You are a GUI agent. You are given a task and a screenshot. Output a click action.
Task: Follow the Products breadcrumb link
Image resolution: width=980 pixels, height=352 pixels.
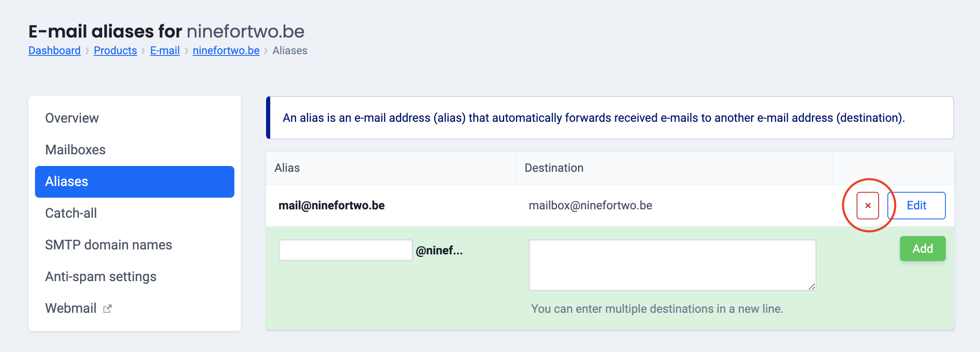[115, 50]
